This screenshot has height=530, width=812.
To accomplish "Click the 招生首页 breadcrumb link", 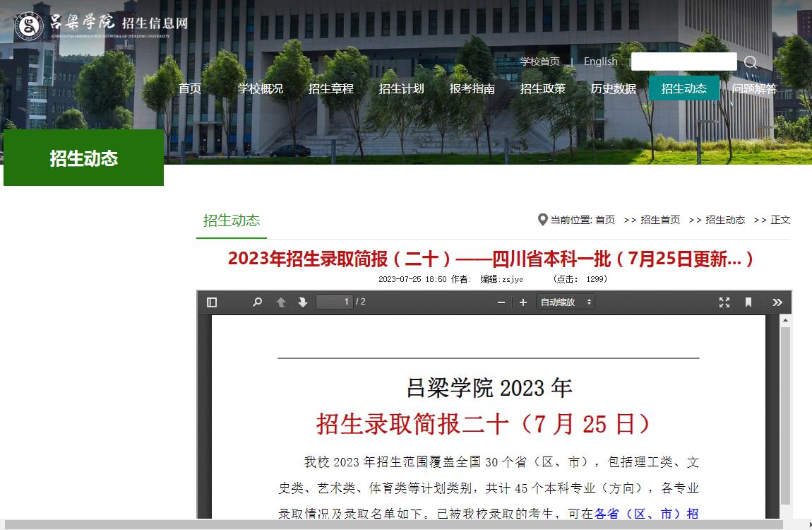I will 660,220.
